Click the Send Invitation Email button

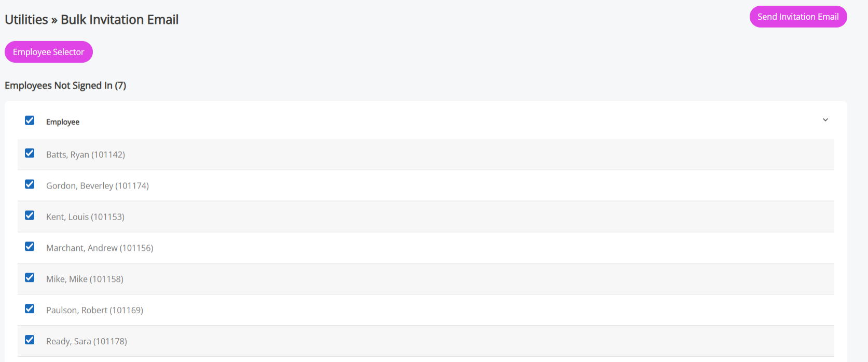[798, 17]
